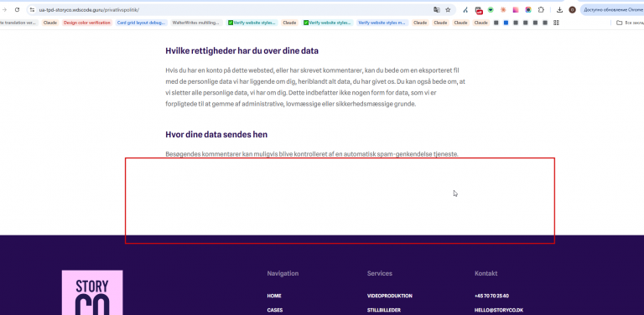Click the Chrome update available button

click(612, 10)
